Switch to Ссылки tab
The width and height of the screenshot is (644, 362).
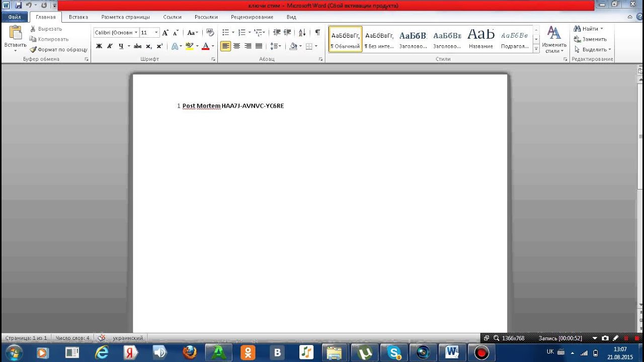coord(172,17)
